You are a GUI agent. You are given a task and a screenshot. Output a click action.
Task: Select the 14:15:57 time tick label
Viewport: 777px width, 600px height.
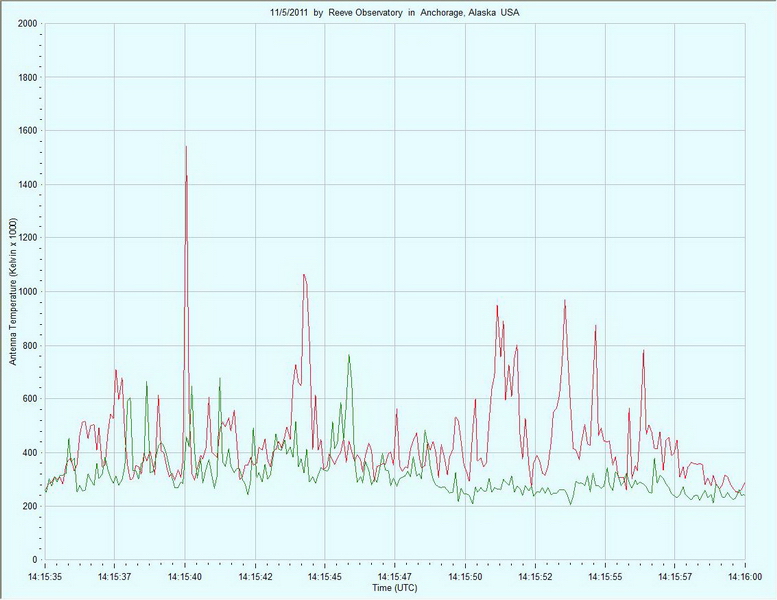pyautogui.click(x=675, y=578)
